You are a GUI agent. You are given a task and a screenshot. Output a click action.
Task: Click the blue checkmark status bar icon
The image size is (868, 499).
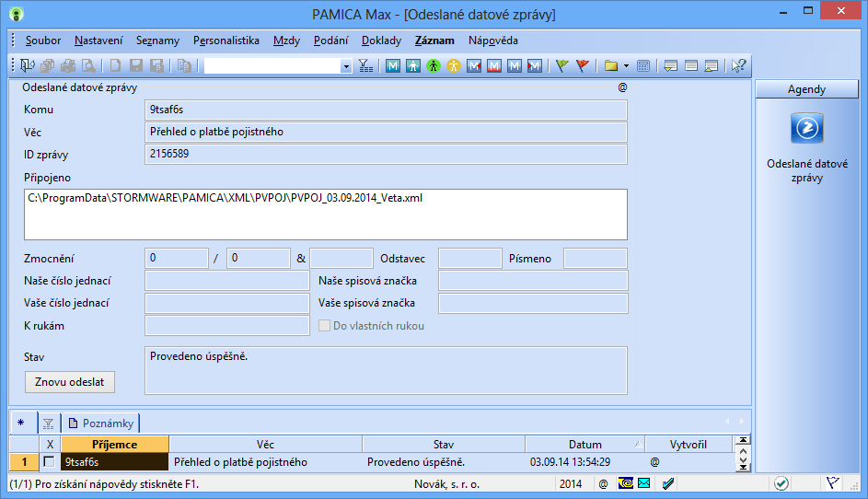click(668, 483)
